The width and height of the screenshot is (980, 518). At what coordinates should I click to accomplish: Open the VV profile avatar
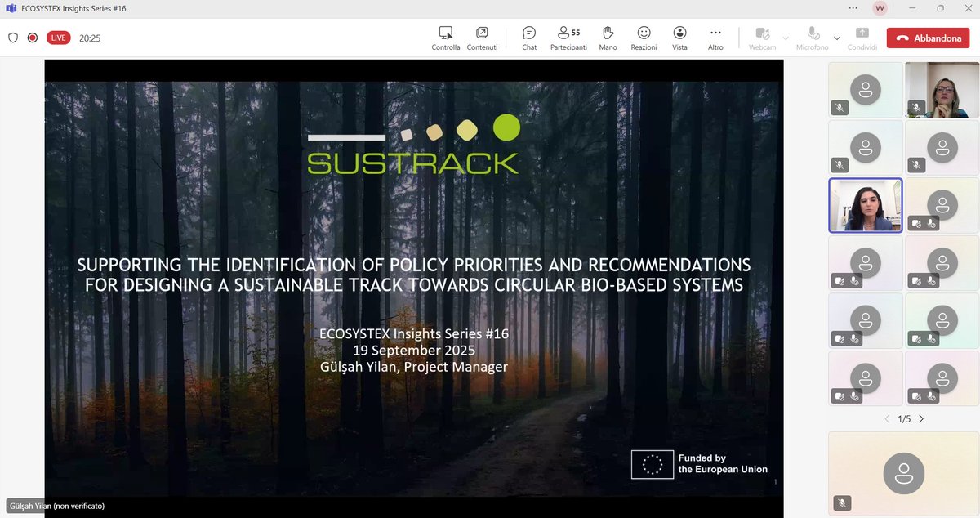(880, 8)
